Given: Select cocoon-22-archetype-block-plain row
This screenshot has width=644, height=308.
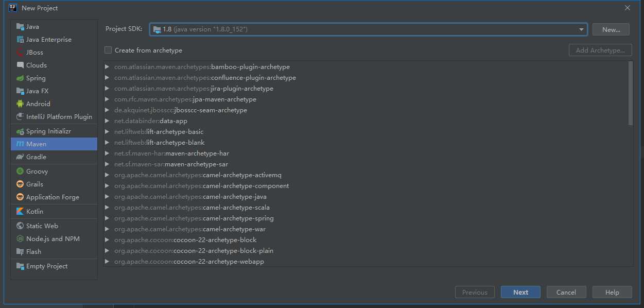Looking at the screenshot, I should tap(365, 251).
